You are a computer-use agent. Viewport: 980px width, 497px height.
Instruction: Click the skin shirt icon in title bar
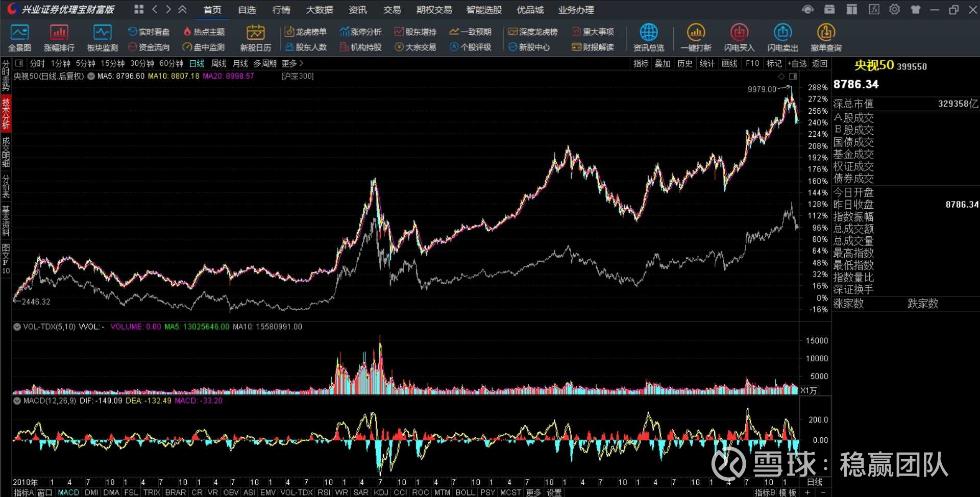916,10
